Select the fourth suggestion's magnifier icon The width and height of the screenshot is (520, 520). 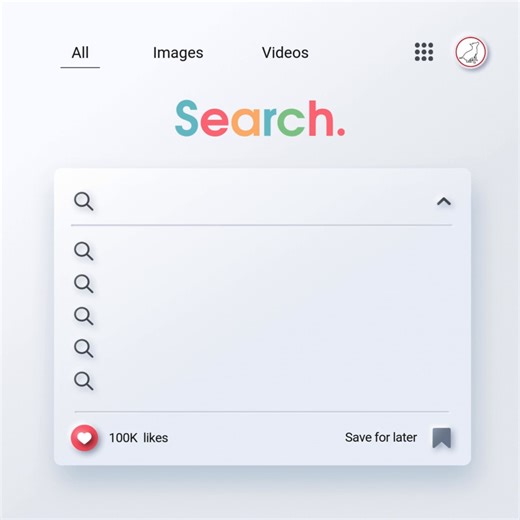pyautogui.click(x=83, y=348)
